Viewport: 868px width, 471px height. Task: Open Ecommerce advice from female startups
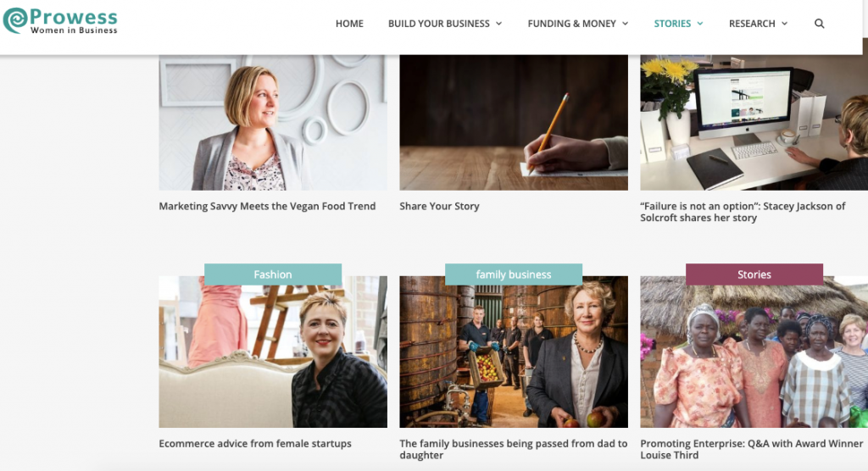click(255, 443)
